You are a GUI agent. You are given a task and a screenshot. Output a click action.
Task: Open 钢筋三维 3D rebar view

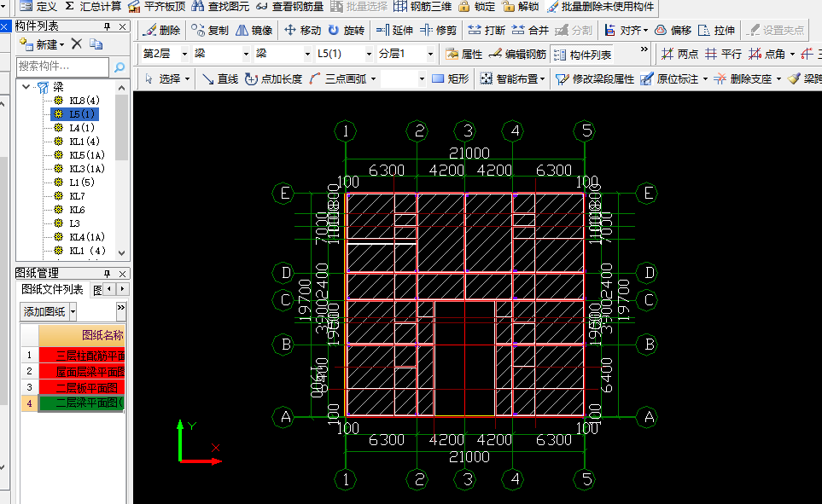[x=422, y=6]
